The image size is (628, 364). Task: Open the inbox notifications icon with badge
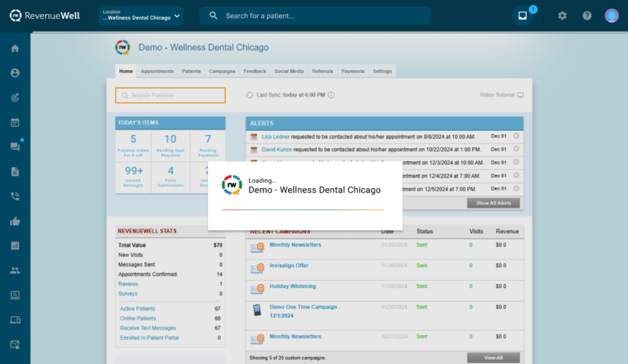click(x=523, y=16)
